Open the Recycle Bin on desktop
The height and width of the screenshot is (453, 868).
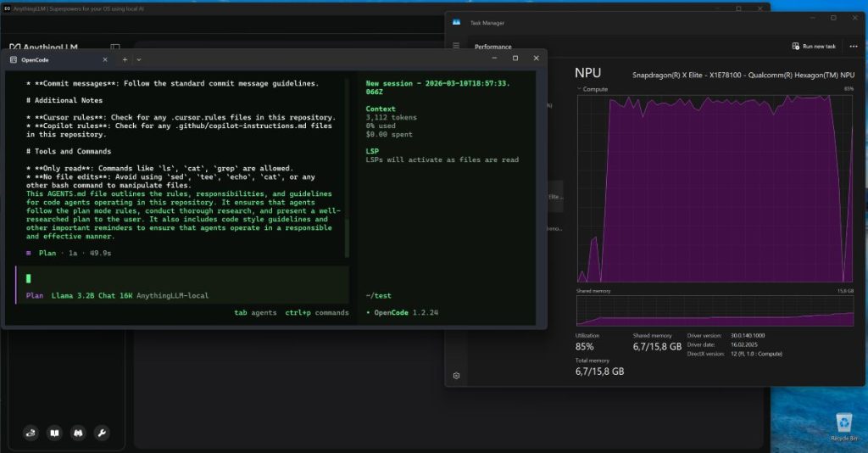[843, 424]
